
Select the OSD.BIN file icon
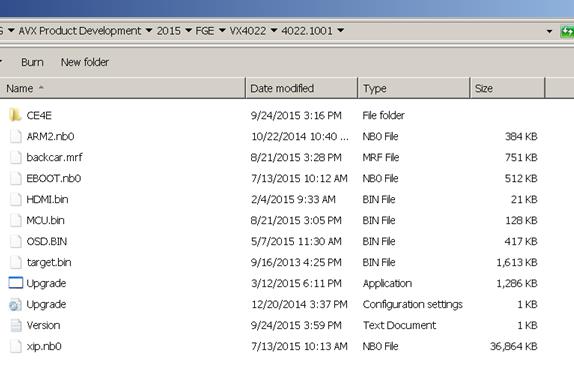[x=15, y=241]
